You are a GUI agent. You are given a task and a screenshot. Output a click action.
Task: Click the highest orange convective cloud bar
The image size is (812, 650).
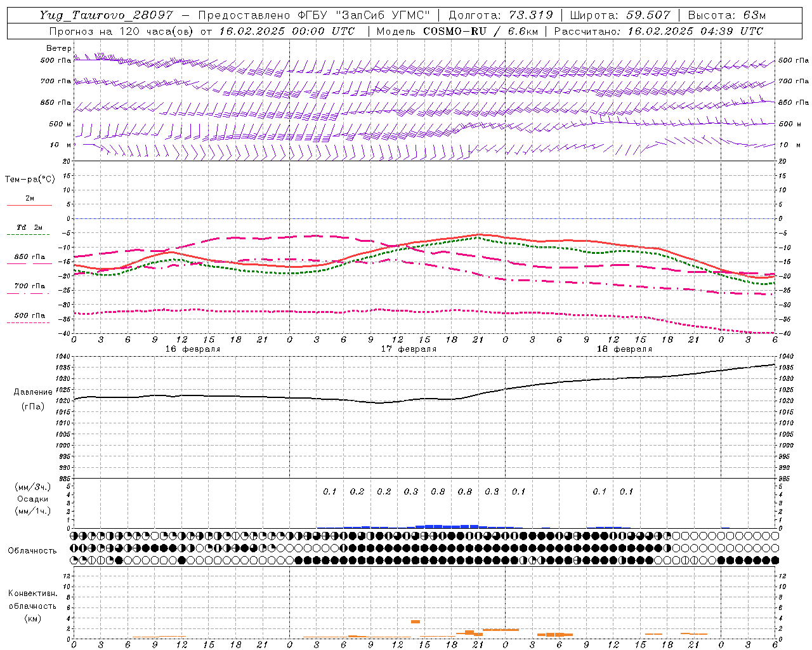click(x=416, y=621)
